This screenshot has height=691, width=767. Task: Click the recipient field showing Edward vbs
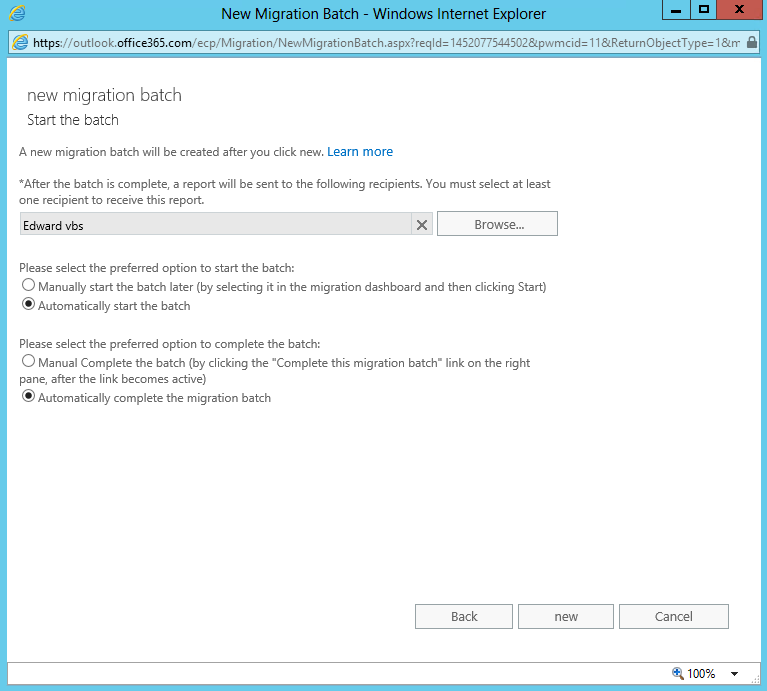(216, 224)
